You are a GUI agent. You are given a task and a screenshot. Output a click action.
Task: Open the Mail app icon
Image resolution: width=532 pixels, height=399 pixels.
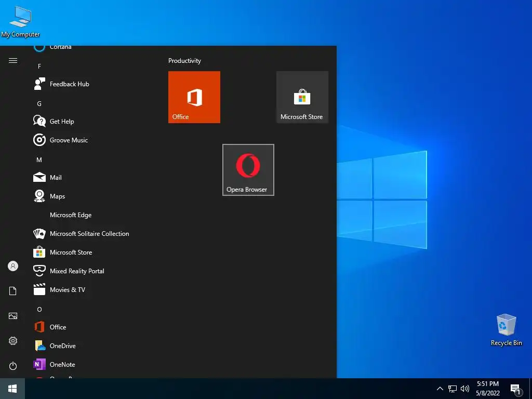coord(39,178)
